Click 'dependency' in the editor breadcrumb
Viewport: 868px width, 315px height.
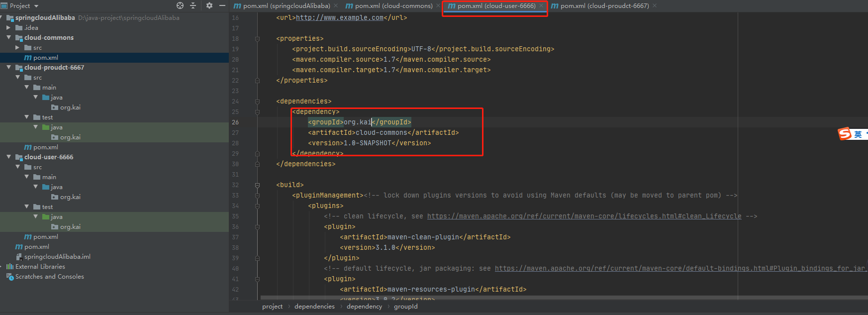pos(364,307)
